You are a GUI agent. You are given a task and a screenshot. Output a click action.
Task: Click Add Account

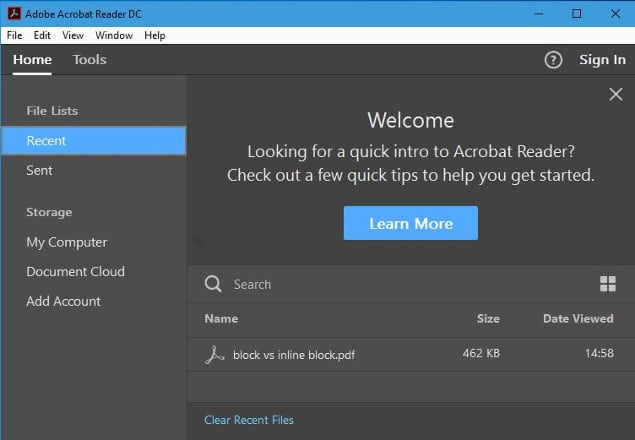click(64, 301)
